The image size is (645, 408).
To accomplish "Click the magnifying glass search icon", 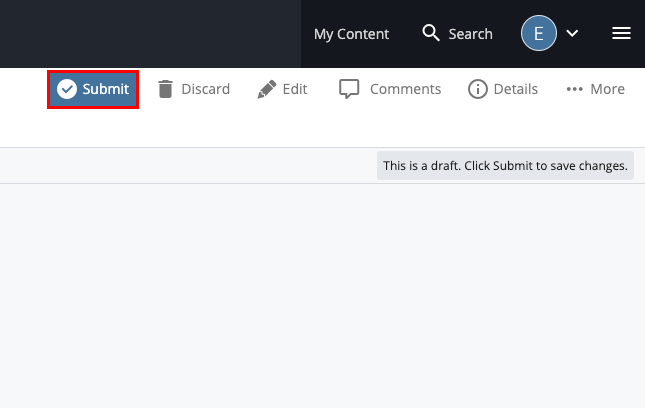I will click(x=431, y=33).
